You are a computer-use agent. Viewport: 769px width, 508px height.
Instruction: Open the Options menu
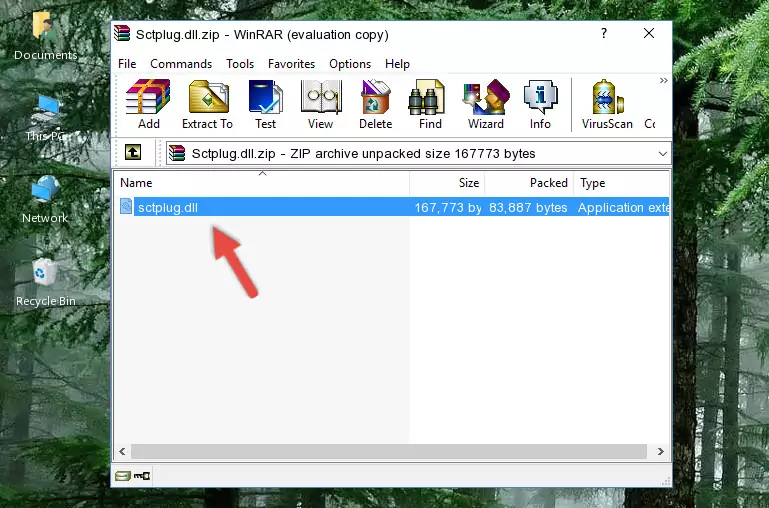click(350, 64)
